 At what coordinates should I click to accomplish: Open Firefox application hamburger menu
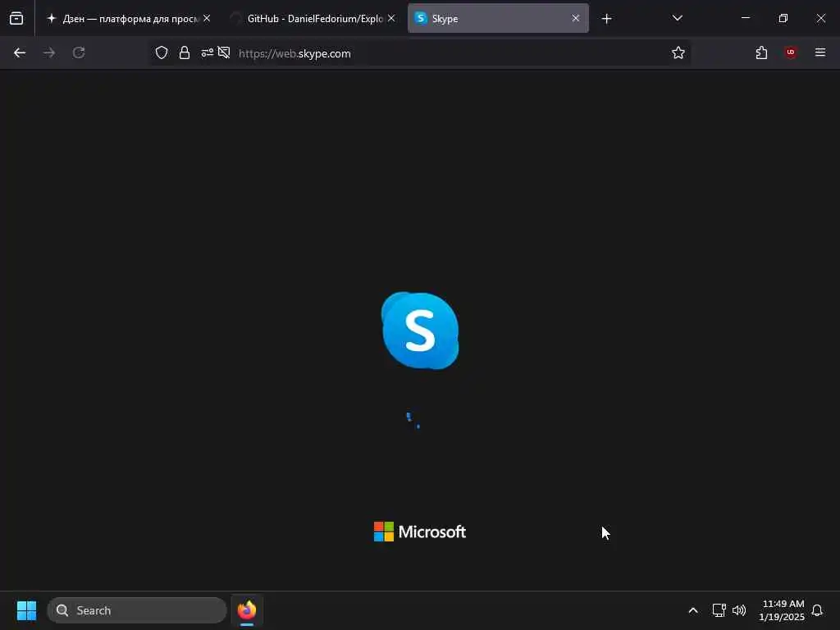point(820,52)
